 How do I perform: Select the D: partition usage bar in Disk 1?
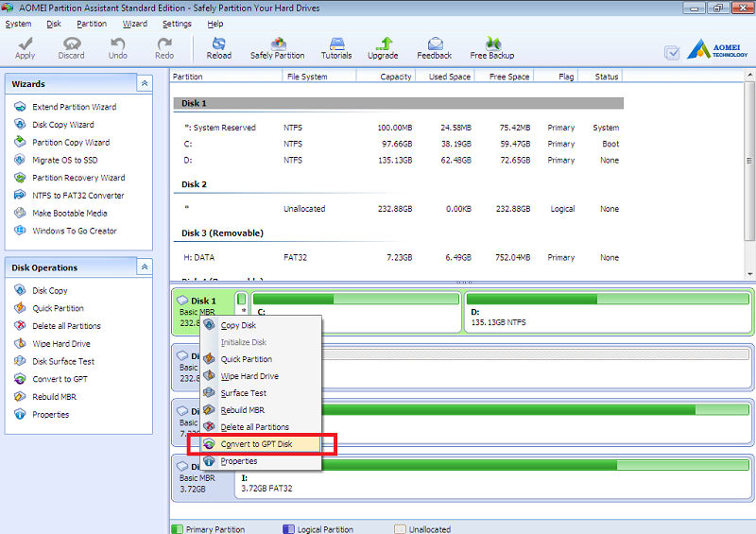[x=608, y=299]
